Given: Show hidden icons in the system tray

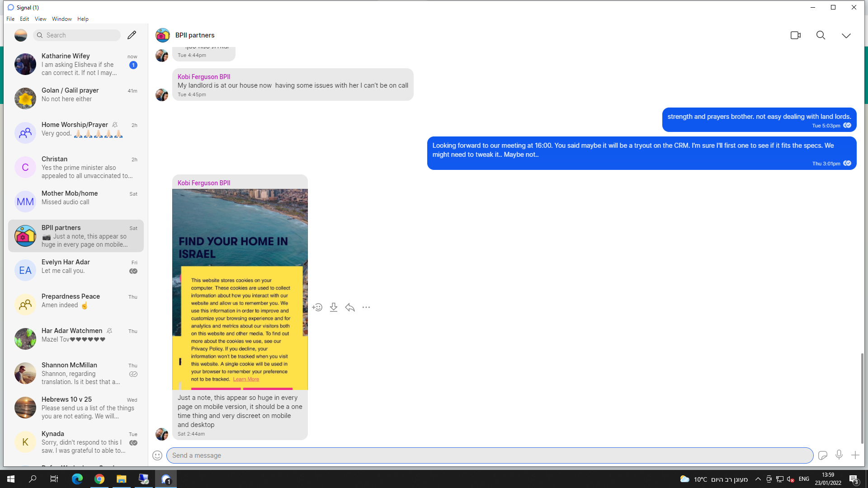Looking at the screenshot, I should [758, 479].
